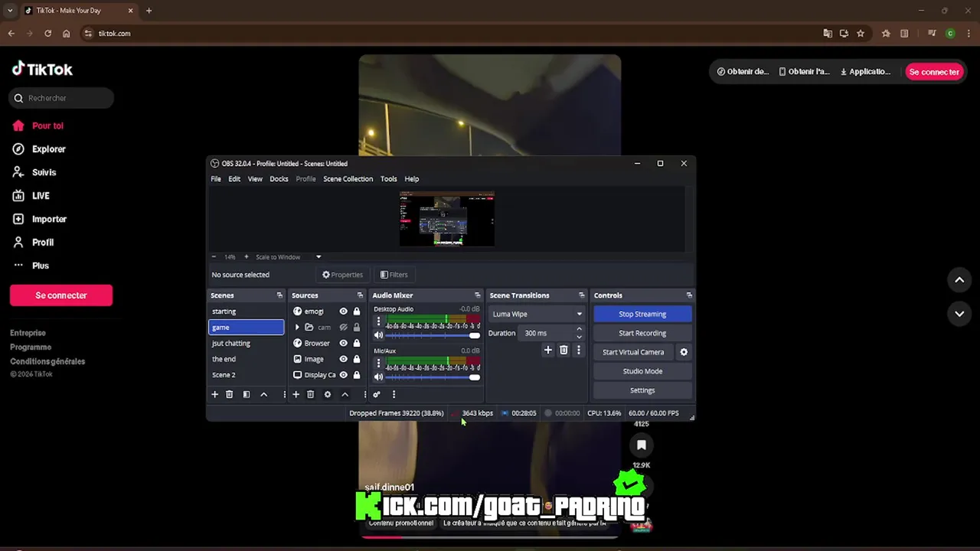Click Start Virtual Camera button
The height and width of the screenshot is (551, 980).
[x=633, y=352]
